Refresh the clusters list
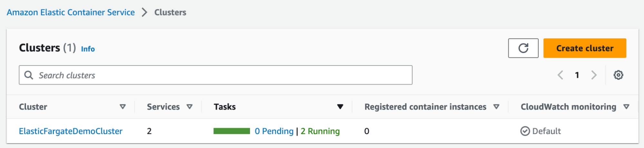Screen dimensions: 644x148 click(523, 48)
